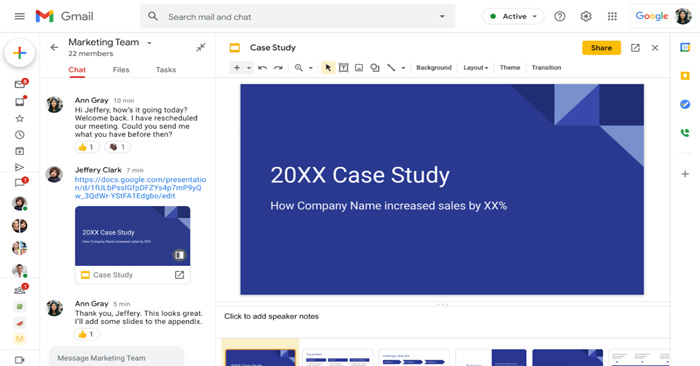
Task: Open Case Study card's pop-out icon in chat
Action: 179,275
